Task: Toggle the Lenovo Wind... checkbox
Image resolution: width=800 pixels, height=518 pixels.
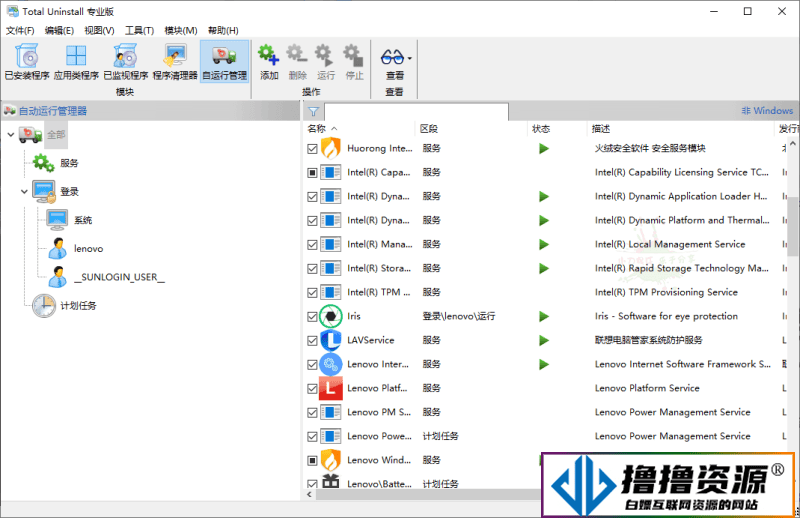Action: 312,461
